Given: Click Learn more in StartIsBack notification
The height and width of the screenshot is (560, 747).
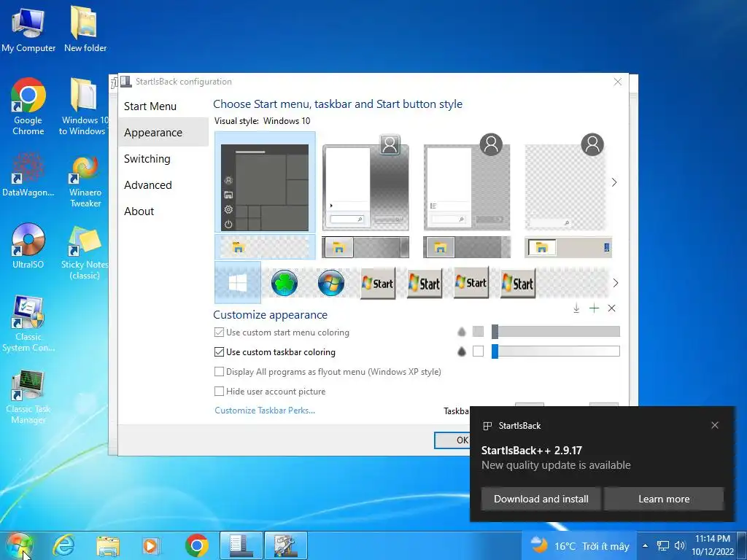Looking at the screenshot, I should pyautogui.click(x=664, y=499).
